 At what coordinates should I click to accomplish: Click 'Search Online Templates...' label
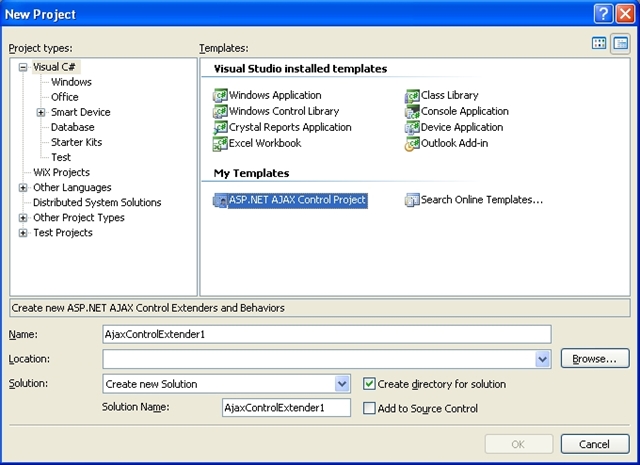[482, 200]
